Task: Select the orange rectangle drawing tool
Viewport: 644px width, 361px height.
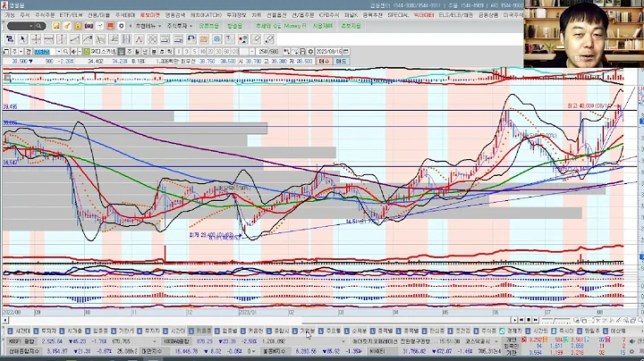Action: [x=204, y=39]
